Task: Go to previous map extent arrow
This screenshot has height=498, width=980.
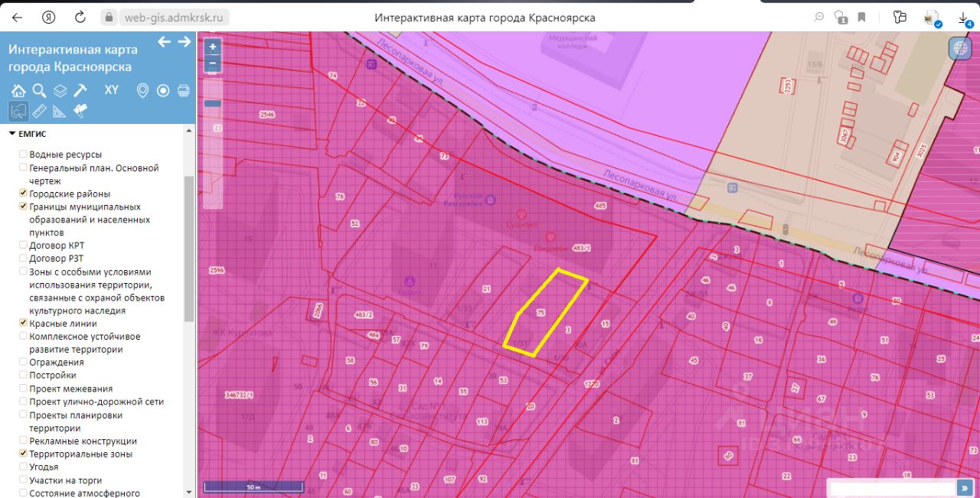Action: tap(164, 42)
